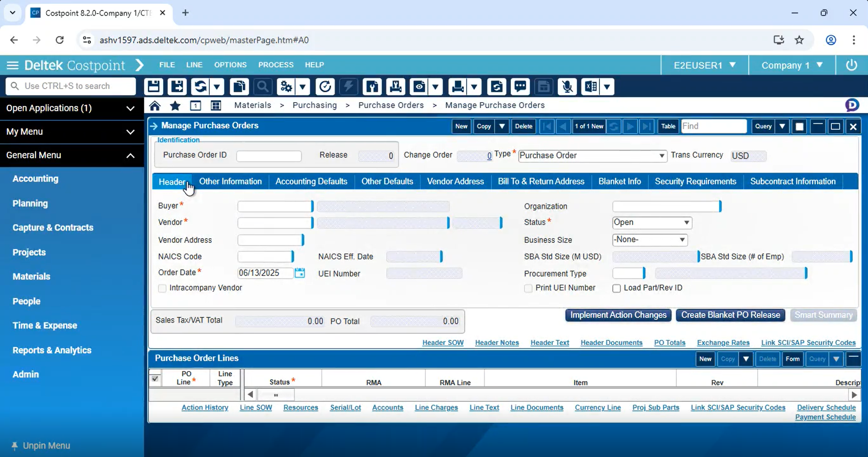
Task: Click the muted microphone icon
Action: point(567,86)
